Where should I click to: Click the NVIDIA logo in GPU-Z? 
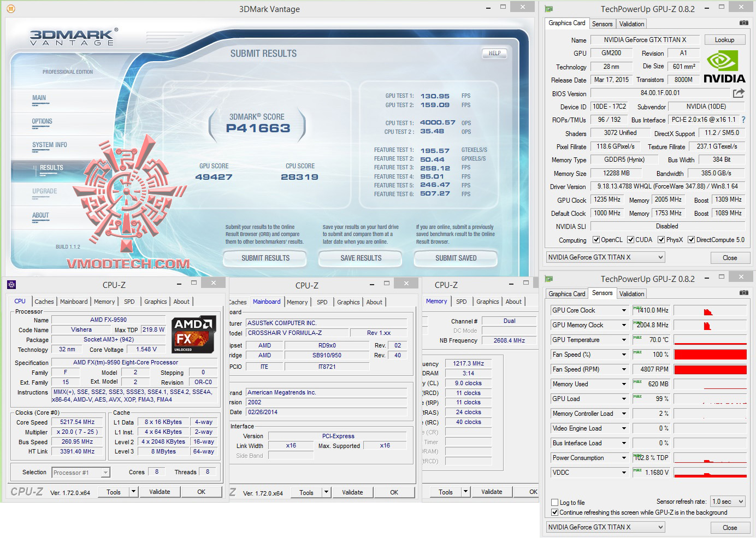[x=724, y=67]
